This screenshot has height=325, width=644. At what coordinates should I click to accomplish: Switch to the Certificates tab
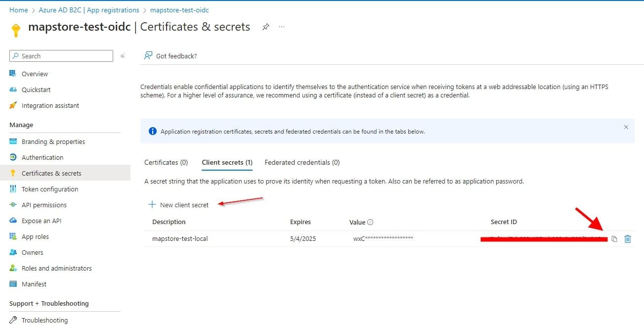click(x=166, y=162)
